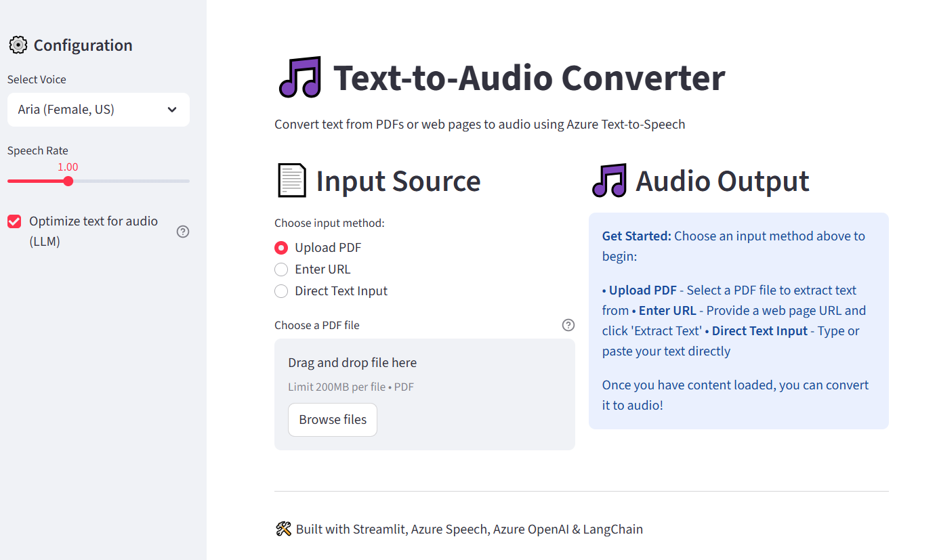
Task: Open the Select Voice dropdown
Action: click(x=98, y=110)
